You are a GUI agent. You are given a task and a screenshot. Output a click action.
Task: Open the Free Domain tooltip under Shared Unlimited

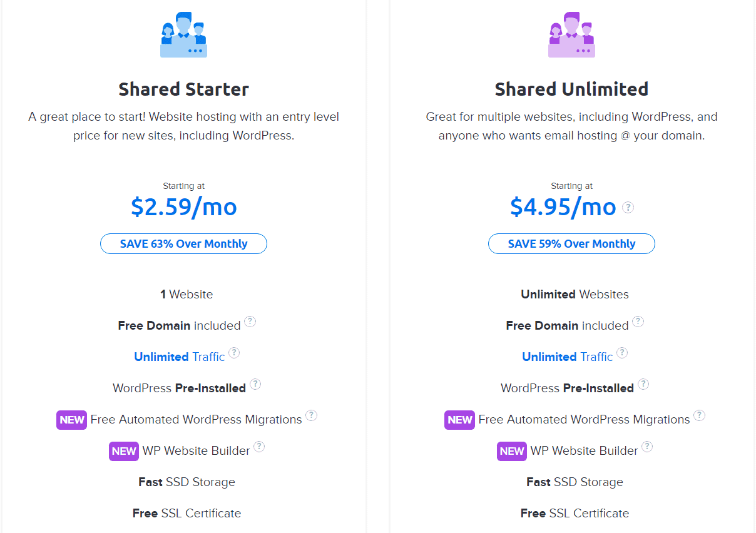pos(638,321)
